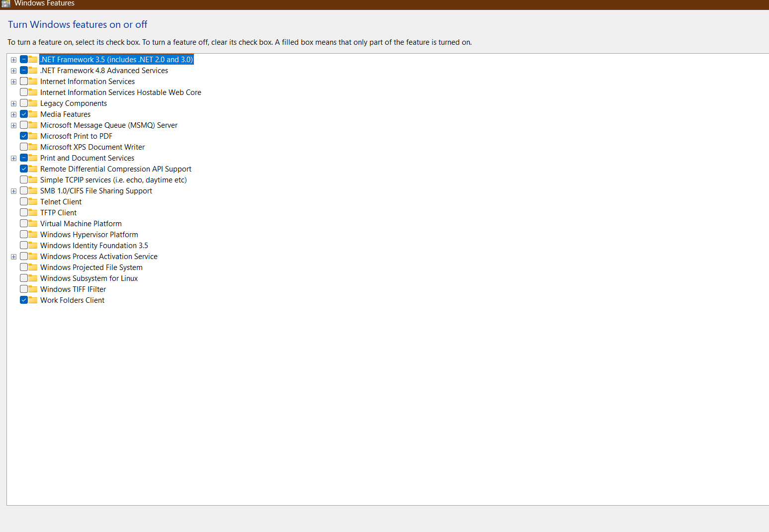
Task: Click the .NET Framework 3.5 folder icon
Action: [x=33, y=59]
